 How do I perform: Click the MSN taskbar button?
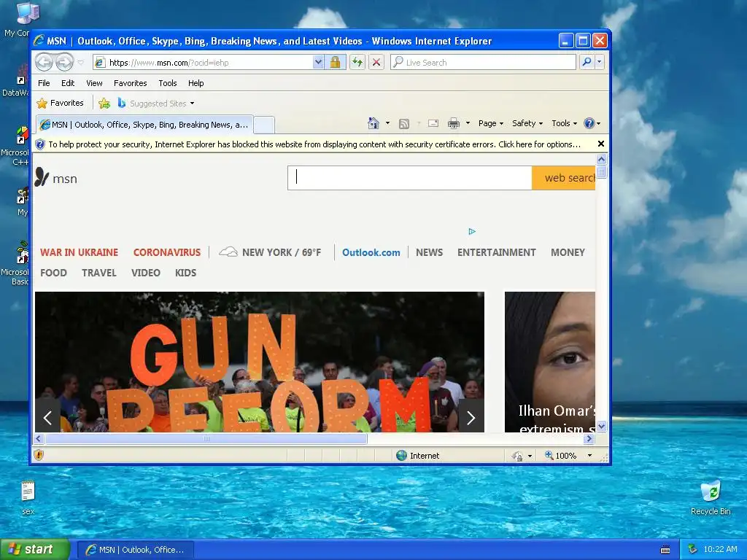point(136,550)
